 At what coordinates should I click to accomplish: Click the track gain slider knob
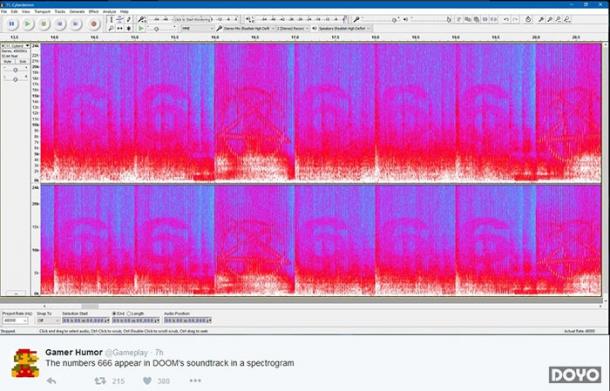(x=15, y=70)
